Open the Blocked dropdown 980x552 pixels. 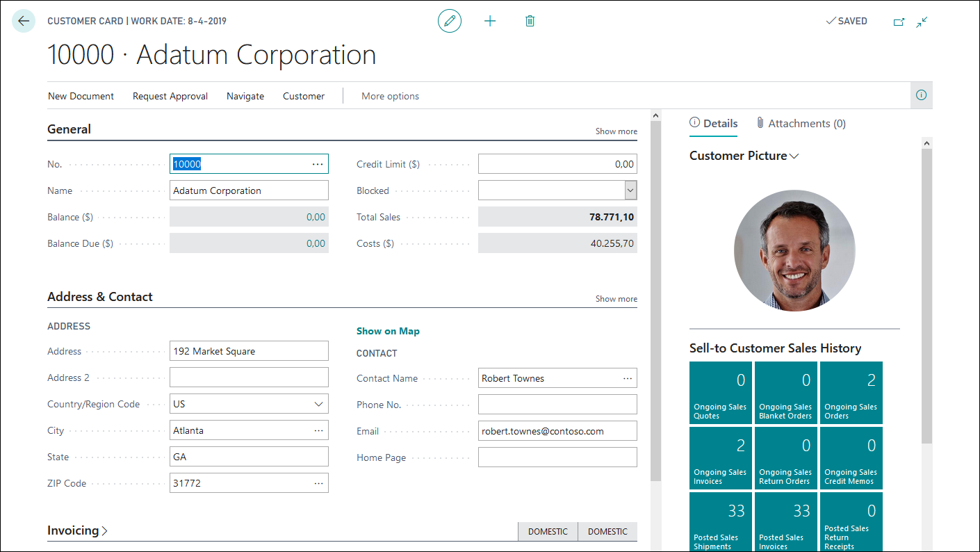630,190
